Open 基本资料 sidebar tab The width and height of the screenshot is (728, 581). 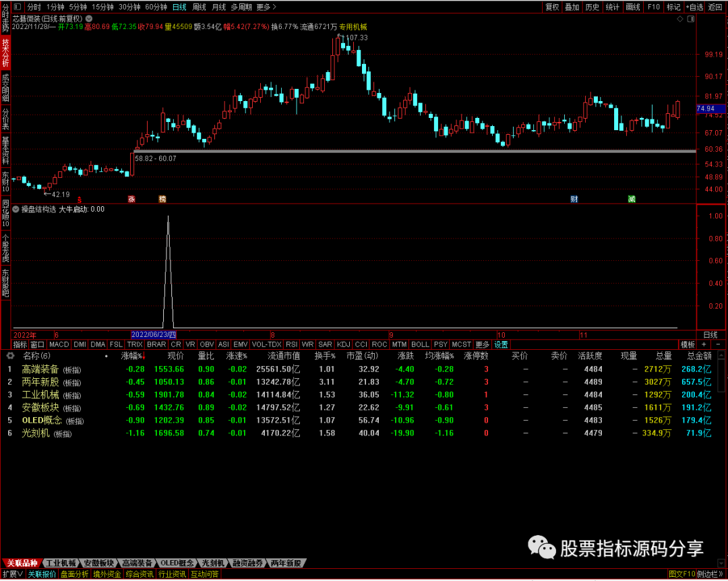[5, 150]
